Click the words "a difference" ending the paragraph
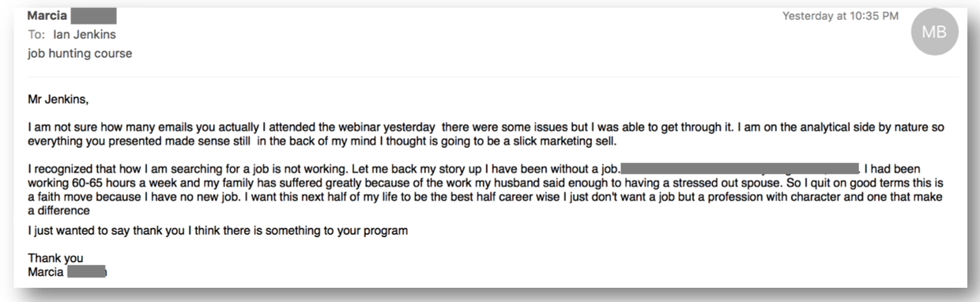980x302 pixels. [x=58, y=211]
